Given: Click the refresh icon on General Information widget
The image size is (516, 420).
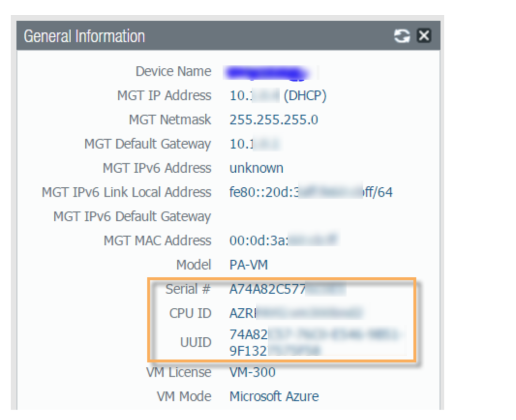Looking at the screenshot, I should tap(402, 36).
